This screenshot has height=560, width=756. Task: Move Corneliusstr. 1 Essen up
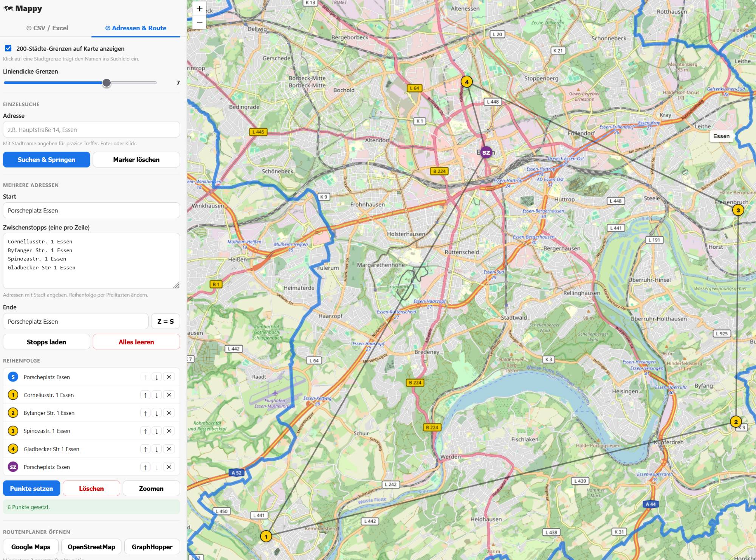pyautogui.click(x=145, y=395)
